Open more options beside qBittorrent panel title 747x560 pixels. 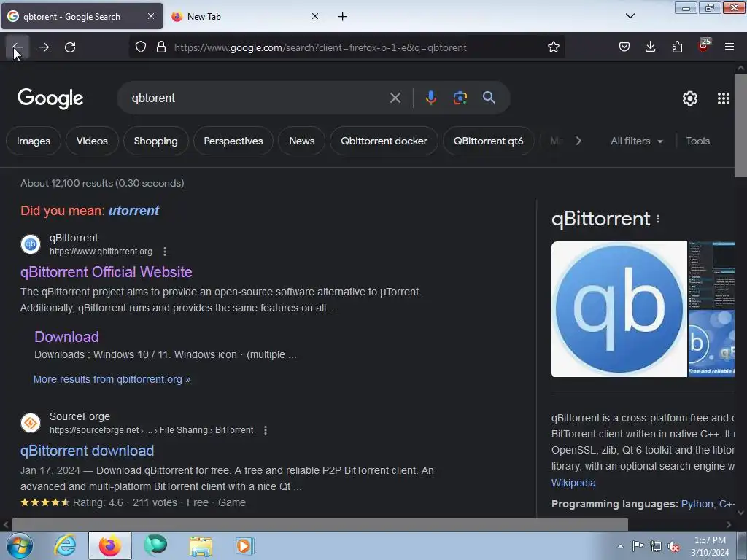point(658,219)
